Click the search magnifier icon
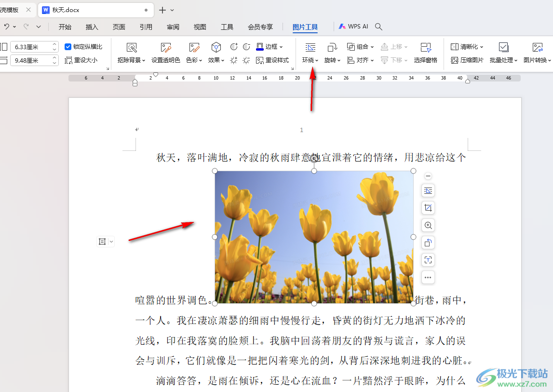This screenshot has width=553, height=392. 378,27
